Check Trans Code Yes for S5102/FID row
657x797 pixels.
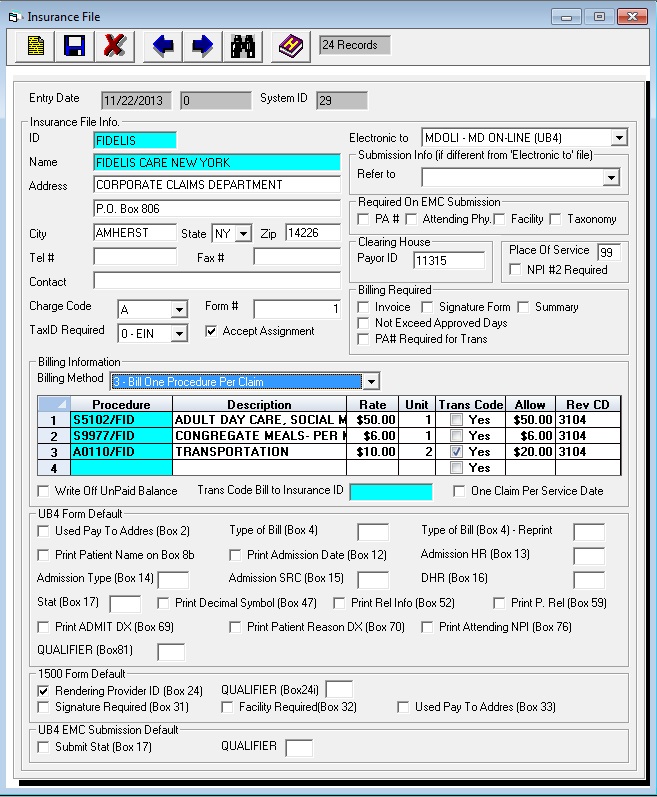coord(457,420)
